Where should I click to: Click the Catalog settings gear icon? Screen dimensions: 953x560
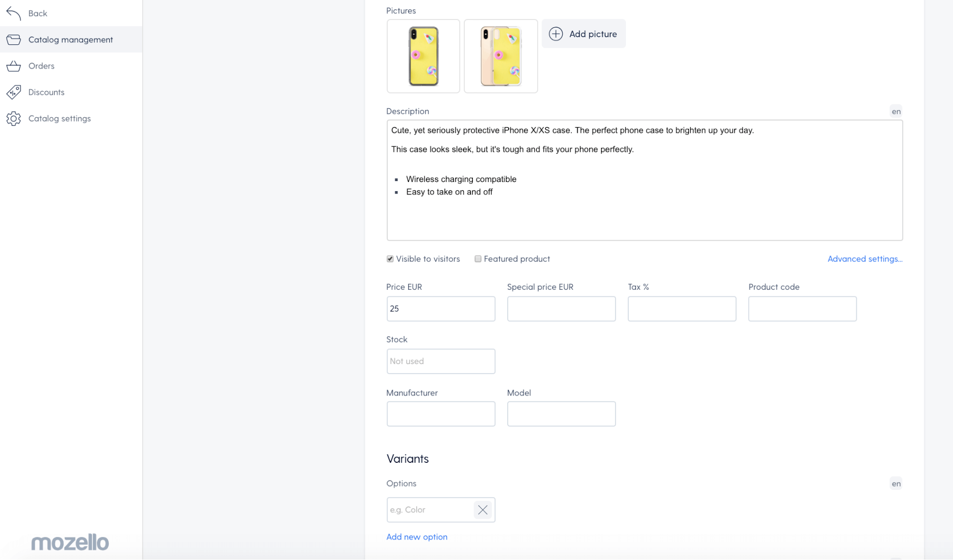14,118
